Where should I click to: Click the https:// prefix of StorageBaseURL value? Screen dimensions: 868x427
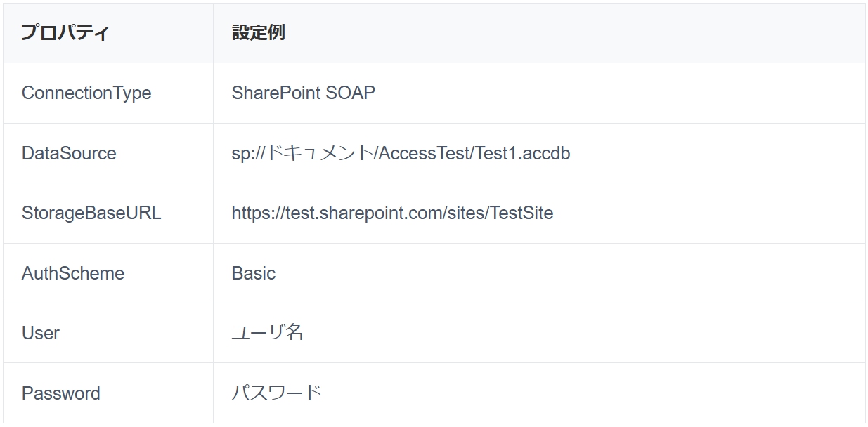(254, 213)
